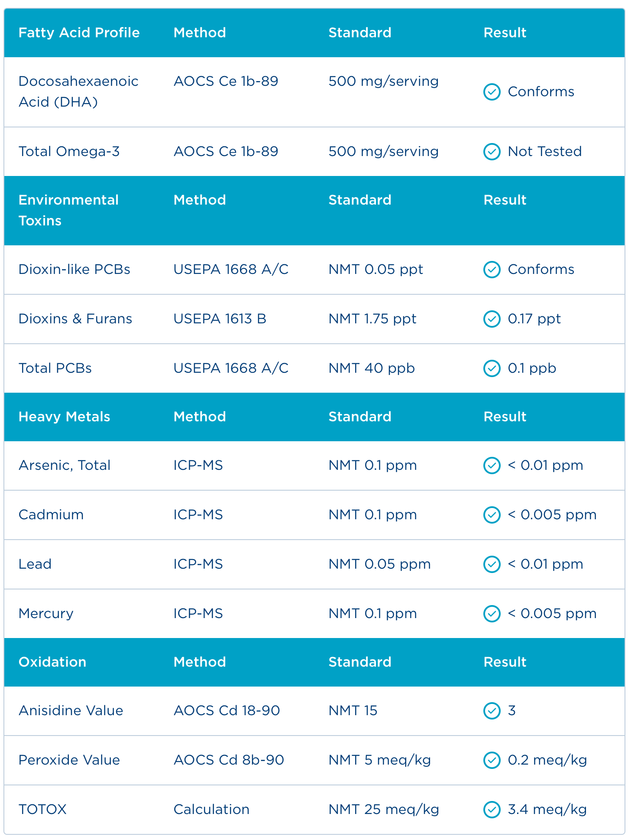Click the Docosahexaenoic Acid (DHA) row label
Screen dimensions: 628x840
[78, 91]
